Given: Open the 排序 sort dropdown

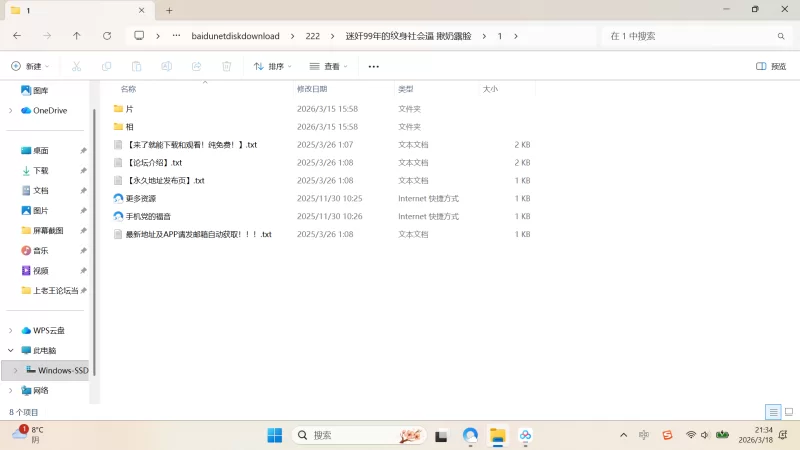Looking at the screenshot, I should pos(272,66).
